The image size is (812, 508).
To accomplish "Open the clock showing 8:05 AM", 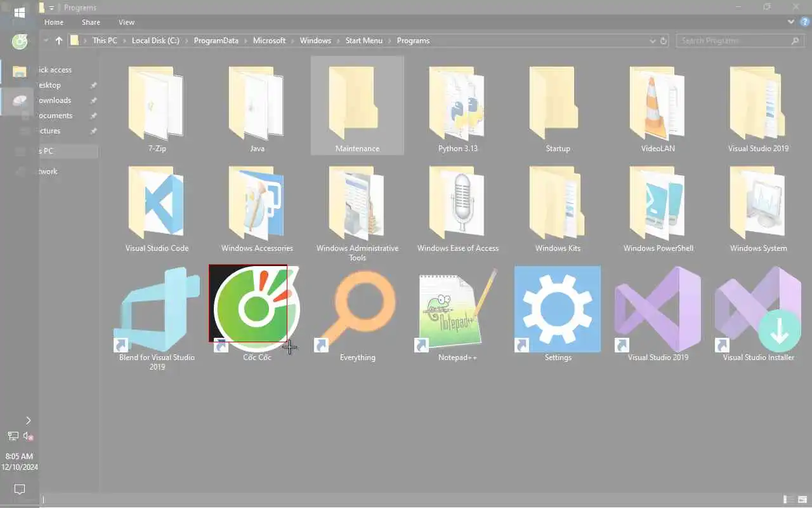I will pyautogui.click(x=20, y=462).
